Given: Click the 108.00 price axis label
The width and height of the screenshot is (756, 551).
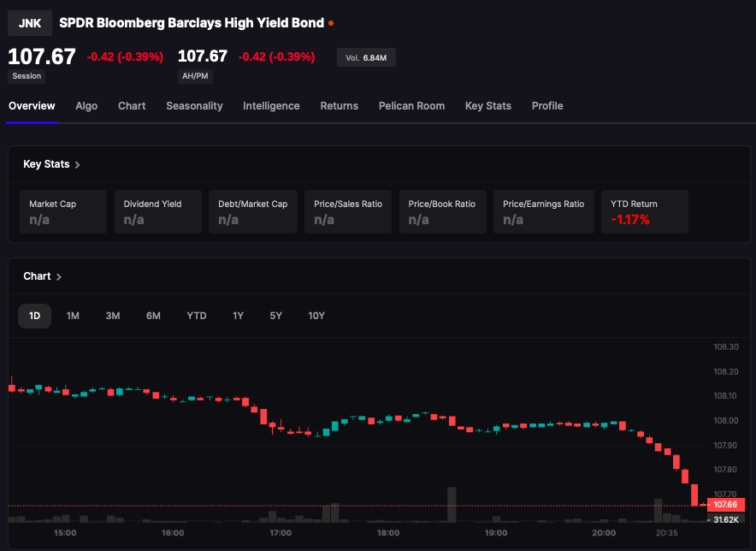Looking at the screenshot, I should [x=726, y=421].
